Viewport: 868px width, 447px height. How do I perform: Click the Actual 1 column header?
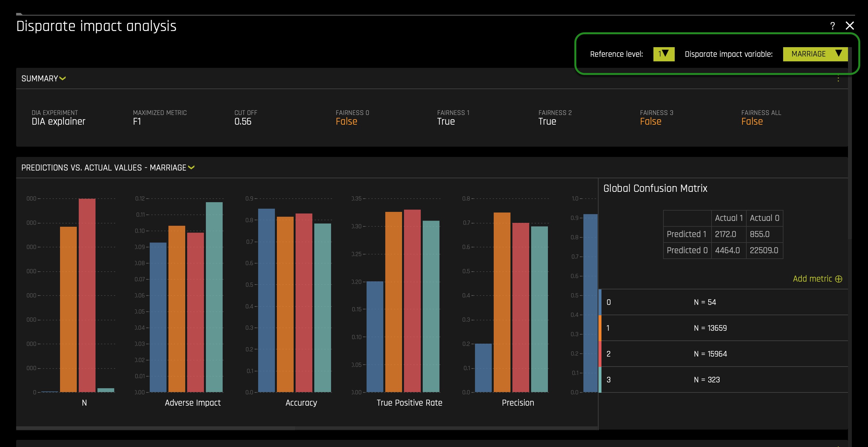(729, 218)
